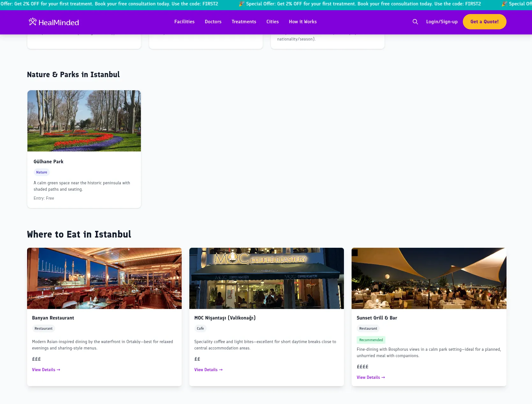
Task: Click the Get a Quote! button
Action: pos(485,22)
